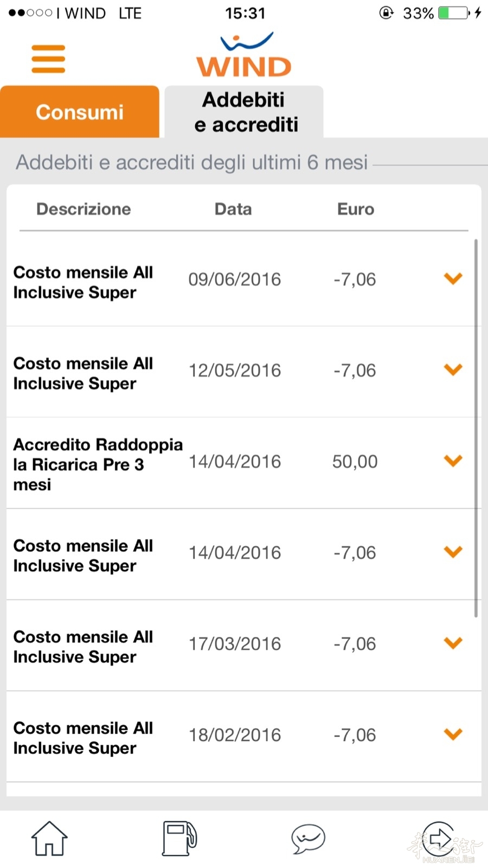Tap the WIND logo
Screen dimensions: 488x868
tap(244, 56)
